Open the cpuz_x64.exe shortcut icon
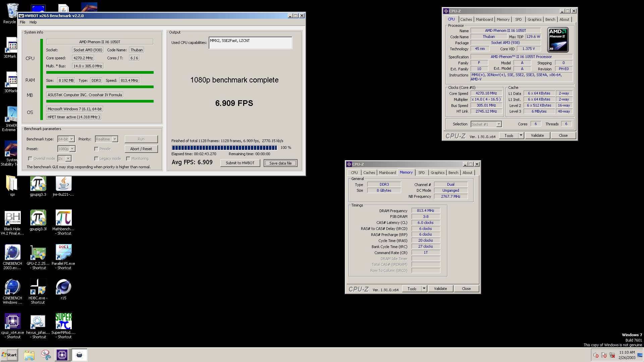 12,326
